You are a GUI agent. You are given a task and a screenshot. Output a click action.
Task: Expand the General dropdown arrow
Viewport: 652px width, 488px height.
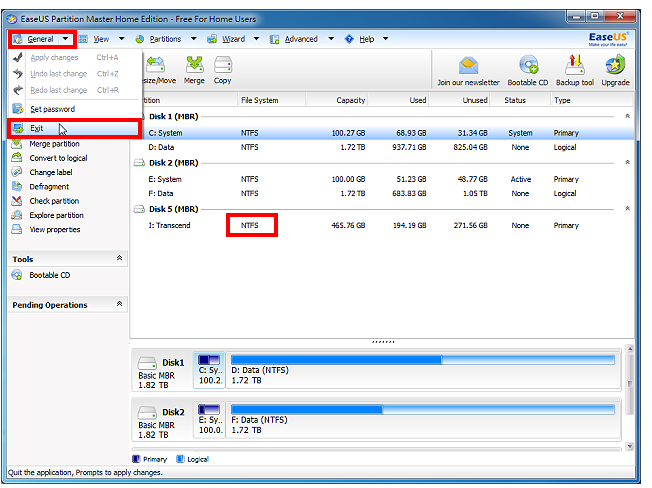click(x=65, y=39)
